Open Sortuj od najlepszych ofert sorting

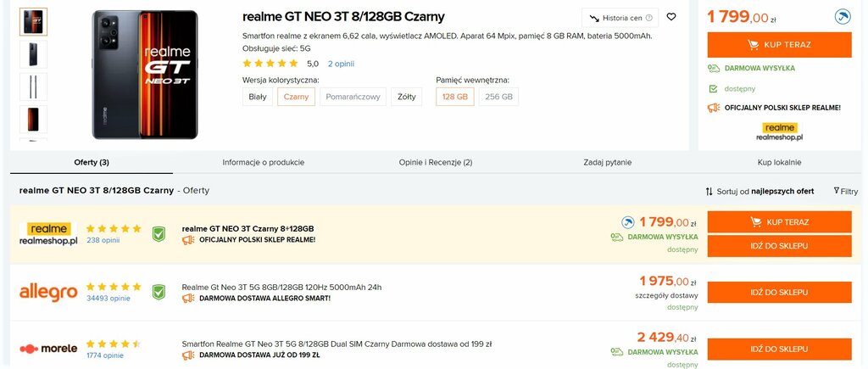point(759,191)
